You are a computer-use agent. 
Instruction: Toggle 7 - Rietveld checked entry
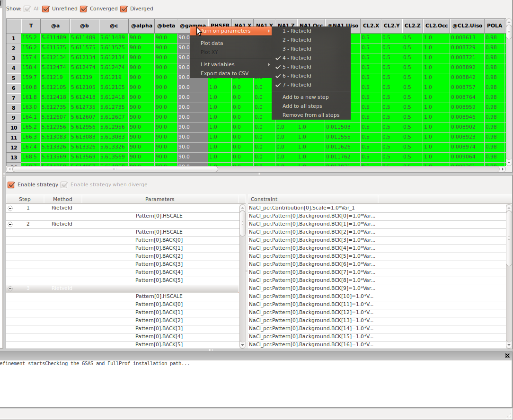[x=311, y=85]
